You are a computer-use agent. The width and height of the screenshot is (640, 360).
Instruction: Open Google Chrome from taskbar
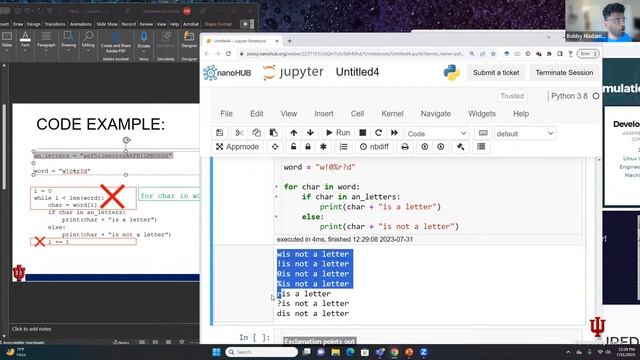click(x=394, y=352)
